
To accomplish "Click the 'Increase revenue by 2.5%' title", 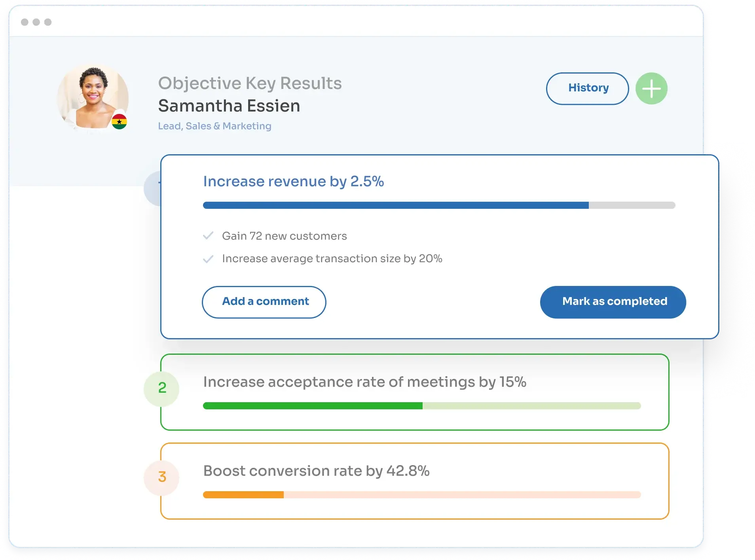I will pos(293,182).
